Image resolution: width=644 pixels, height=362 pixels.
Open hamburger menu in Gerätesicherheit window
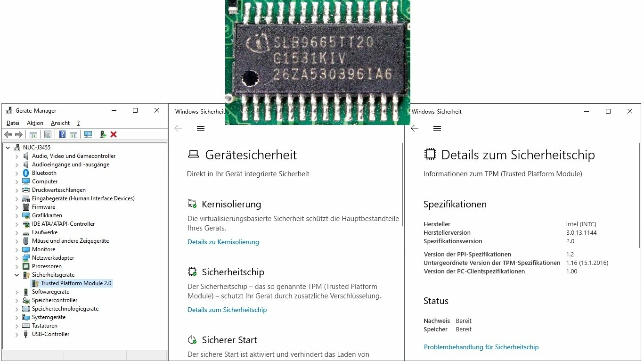pos(201,128)
